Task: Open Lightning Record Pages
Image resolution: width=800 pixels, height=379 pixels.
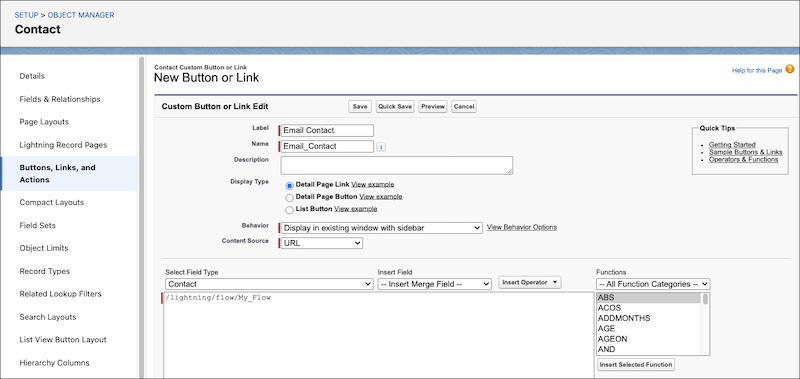Action: pyautogui.click(x=63, y=145)
